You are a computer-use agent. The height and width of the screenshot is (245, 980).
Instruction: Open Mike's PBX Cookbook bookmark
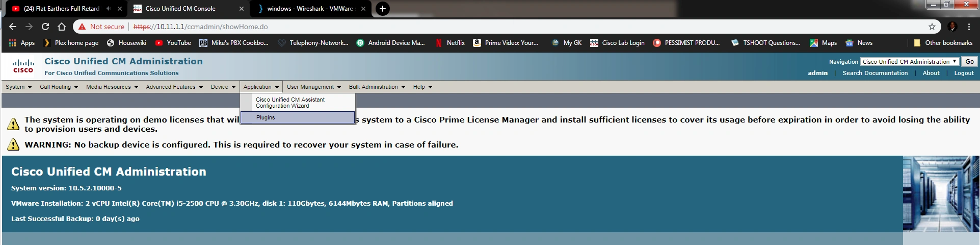tap(234, 43)
